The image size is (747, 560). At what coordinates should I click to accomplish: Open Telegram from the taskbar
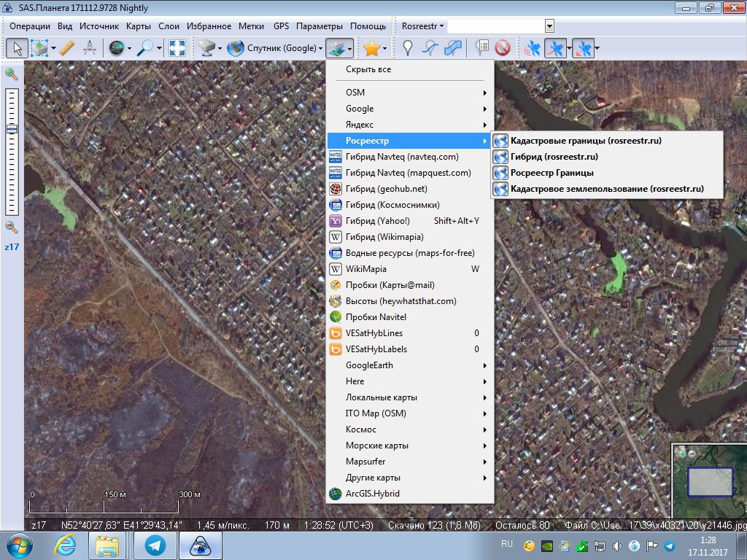[x=155, y=545]
